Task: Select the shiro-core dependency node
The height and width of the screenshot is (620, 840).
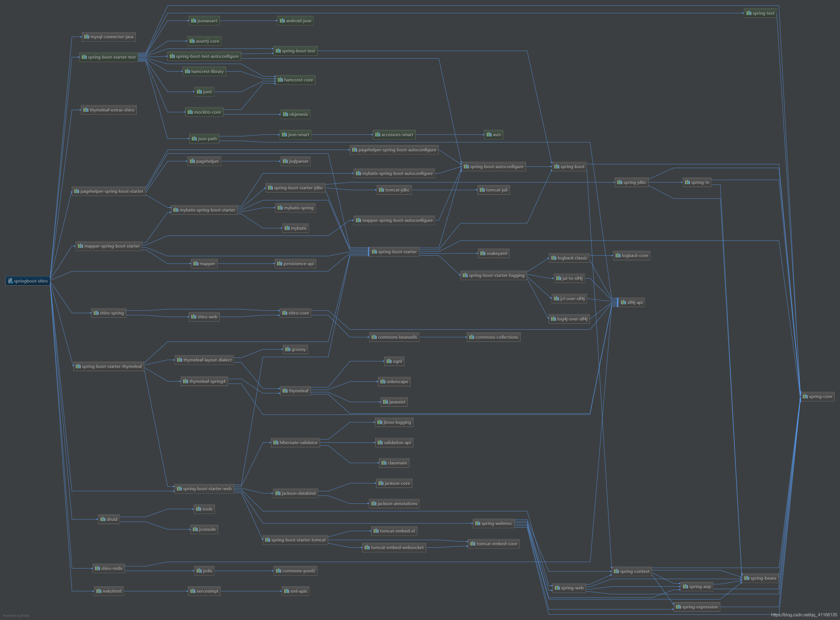Action: pyautogui.click(x=295, y=313)
